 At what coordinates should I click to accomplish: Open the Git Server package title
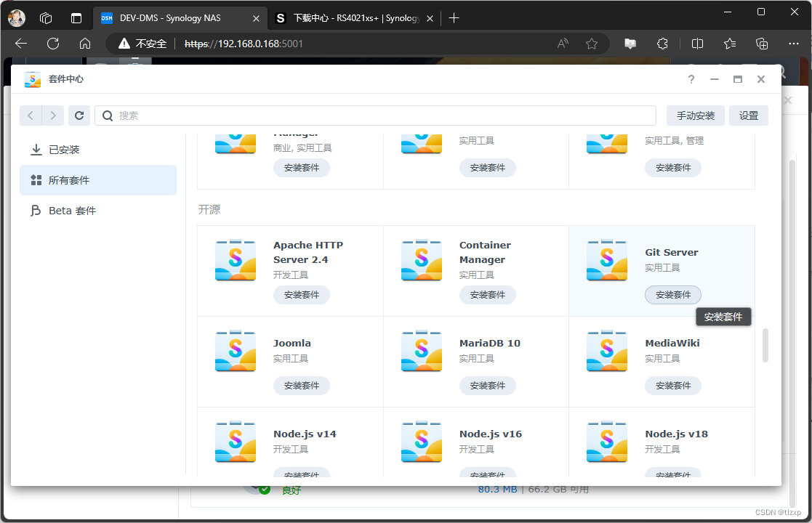[671, 253]
